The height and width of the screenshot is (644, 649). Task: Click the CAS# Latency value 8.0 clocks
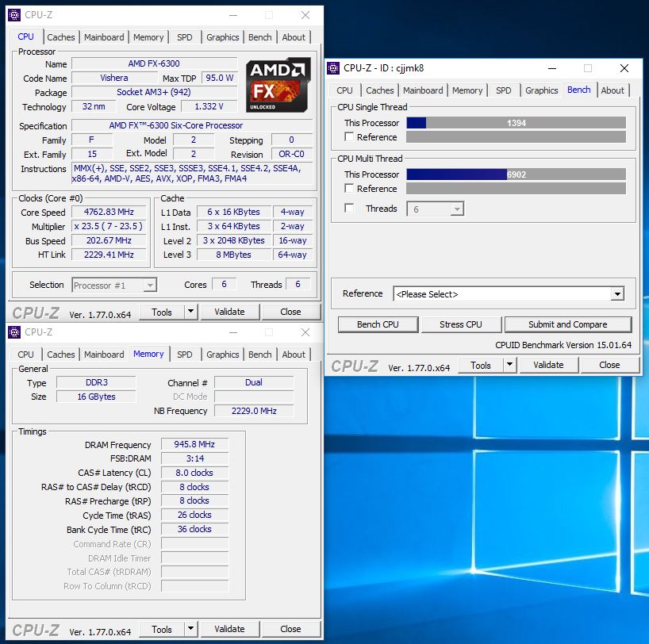(194, 473)
